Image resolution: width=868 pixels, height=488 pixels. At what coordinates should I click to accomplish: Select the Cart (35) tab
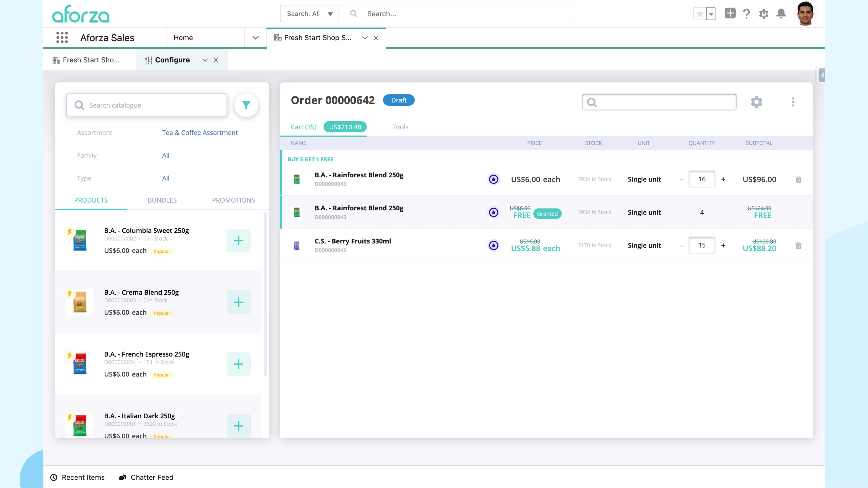[x=304, y=127]
